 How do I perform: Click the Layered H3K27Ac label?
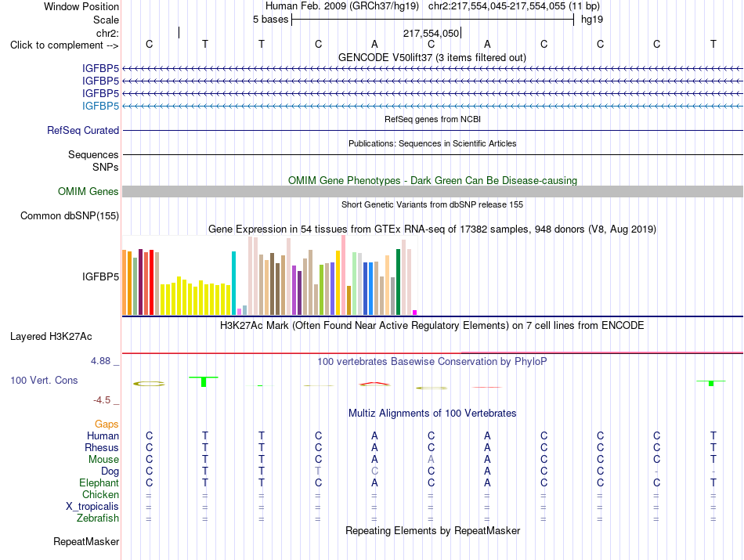point(51,337)
